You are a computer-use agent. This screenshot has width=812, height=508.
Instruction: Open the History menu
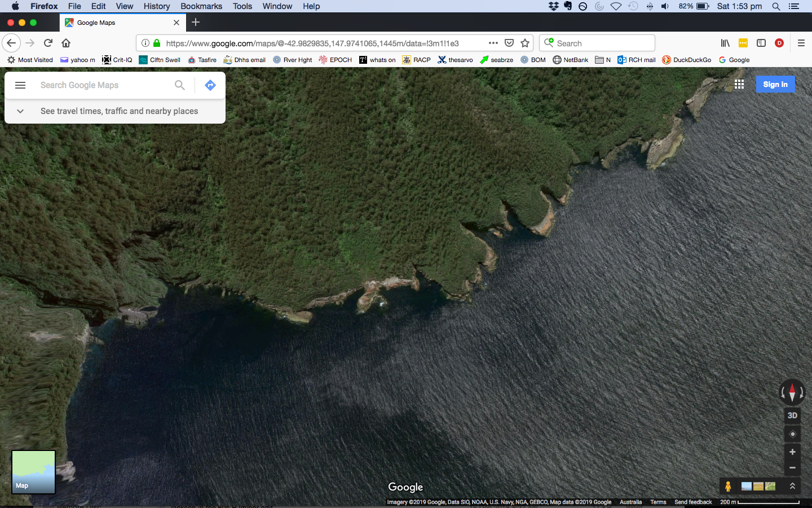156,6
